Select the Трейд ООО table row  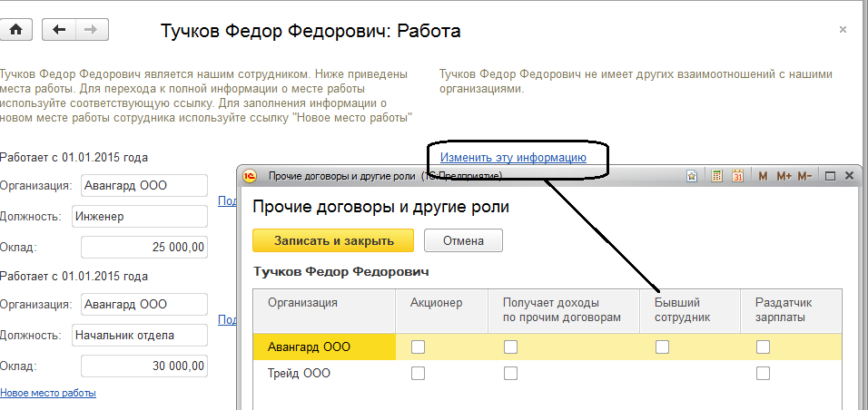click(299, 373)
